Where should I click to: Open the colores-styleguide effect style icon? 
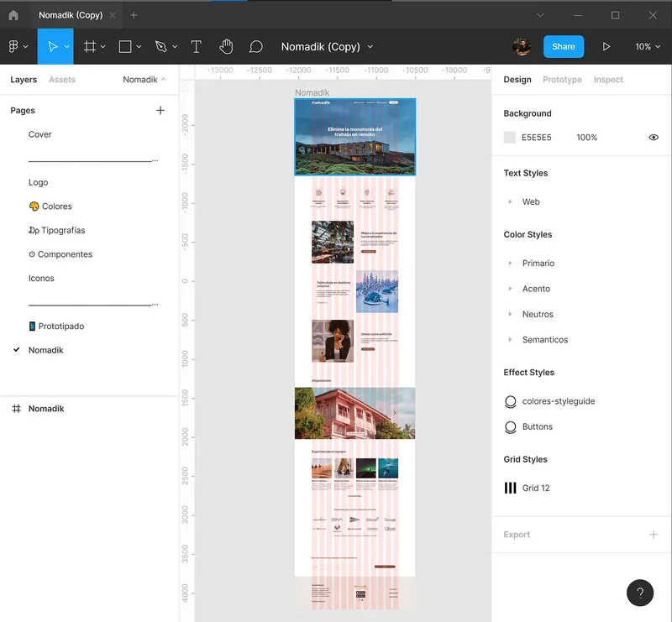tap(510, 401)
